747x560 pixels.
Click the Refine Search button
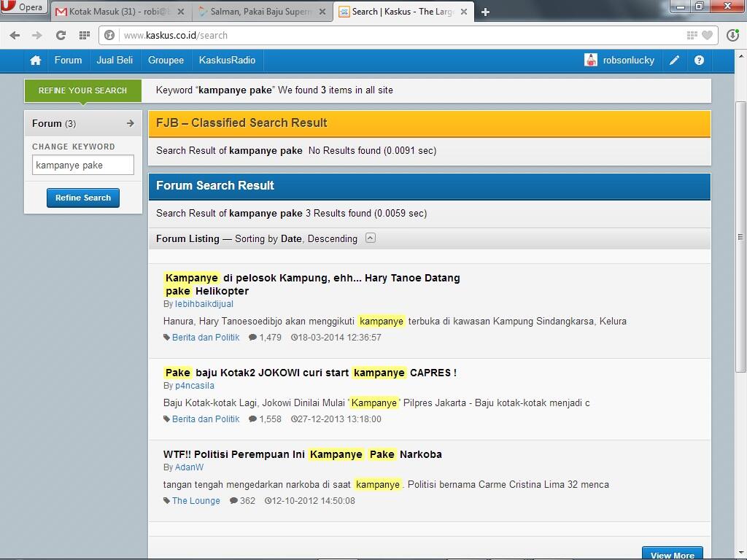[83, 198]
